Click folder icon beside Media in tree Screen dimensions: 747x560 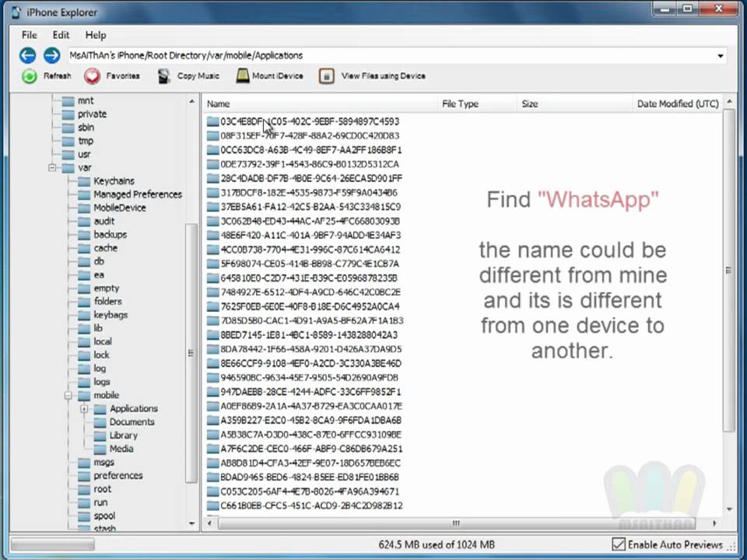100,449
